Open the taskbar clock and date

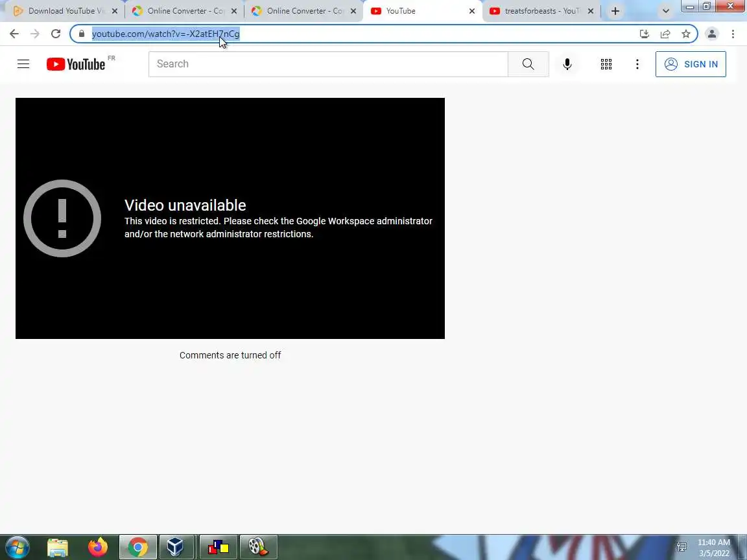point(714,548)
